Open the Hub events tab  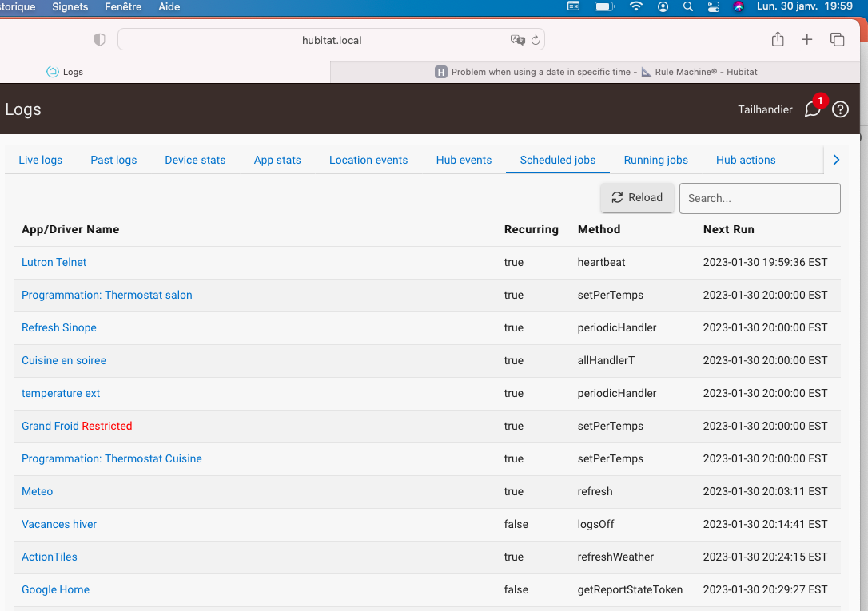tap(464, 160)
